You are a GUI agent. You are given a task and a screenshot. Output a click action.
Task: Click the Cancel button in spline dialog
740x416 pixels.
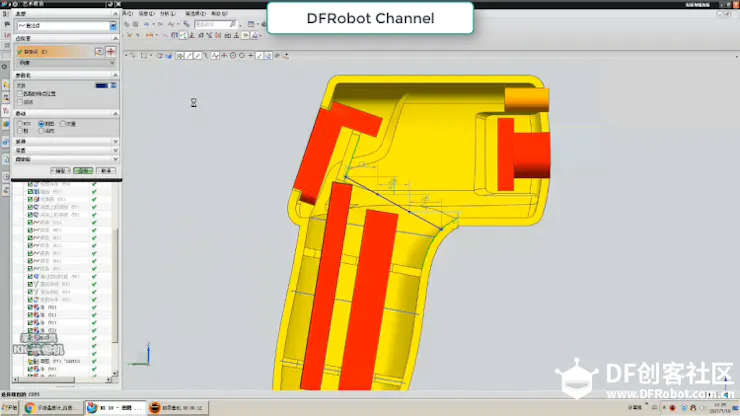106,170
